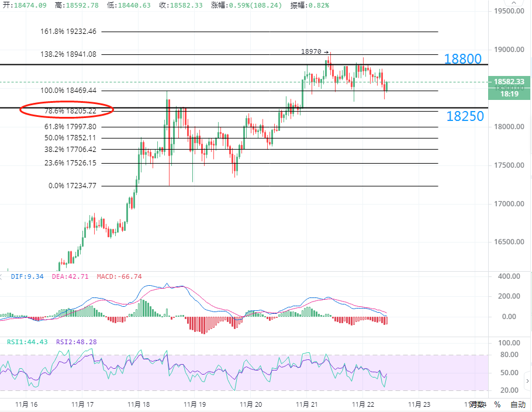Click the 17000.00 price axis label
532x412 pixels.
coord(509,204)
